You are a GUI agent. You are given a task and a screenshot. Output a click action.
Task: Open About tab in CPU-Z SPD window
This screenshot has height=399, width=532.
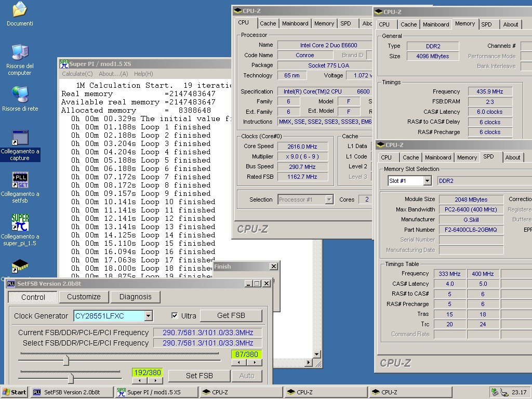pyautogui.click(x=513, y=157)
